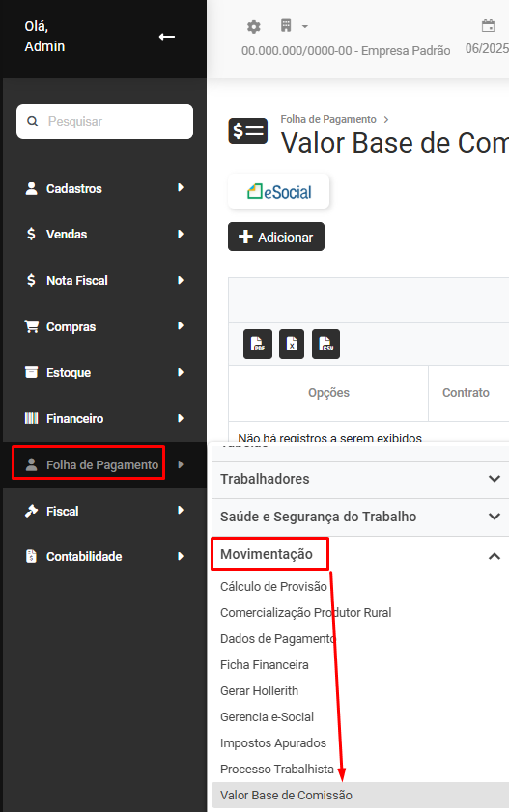
Task: Export the table to Excel
Action: 292,344
